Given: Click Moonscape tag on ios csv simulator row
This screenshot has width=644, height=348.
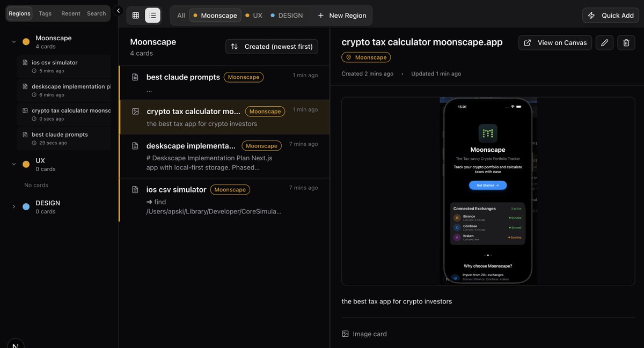Looking at the screenshot, I should click(230, 190).
